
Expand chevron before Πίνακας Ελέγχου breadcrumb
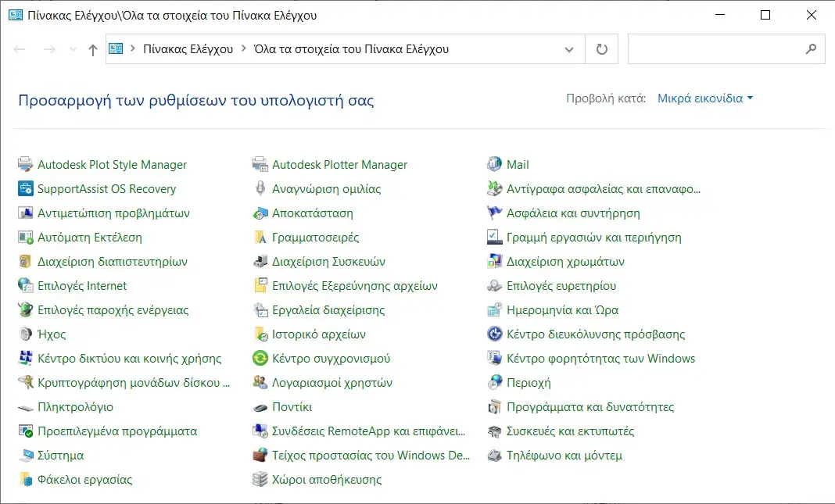click(x=133, y=48)
